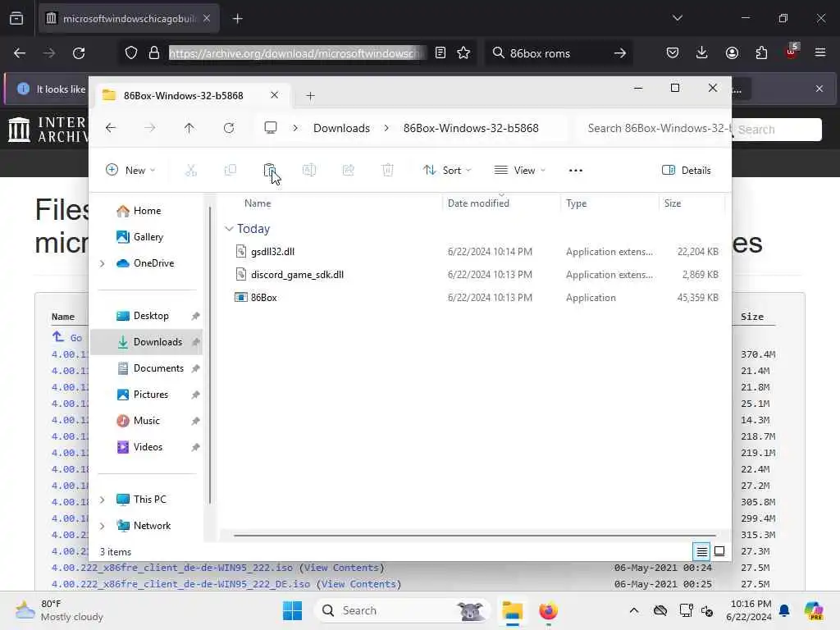Click the Paste icon in Explorer toolbar
Viewport: 840px width, 630px height.
(269, 171)
